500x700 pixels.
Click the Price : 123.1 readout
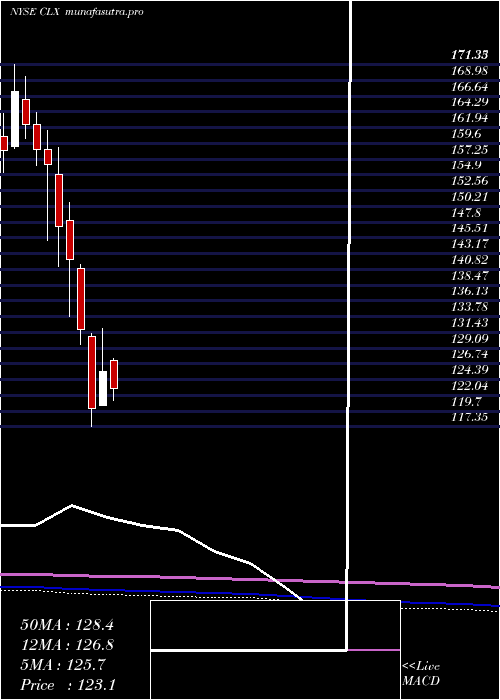tap(68, 685)
